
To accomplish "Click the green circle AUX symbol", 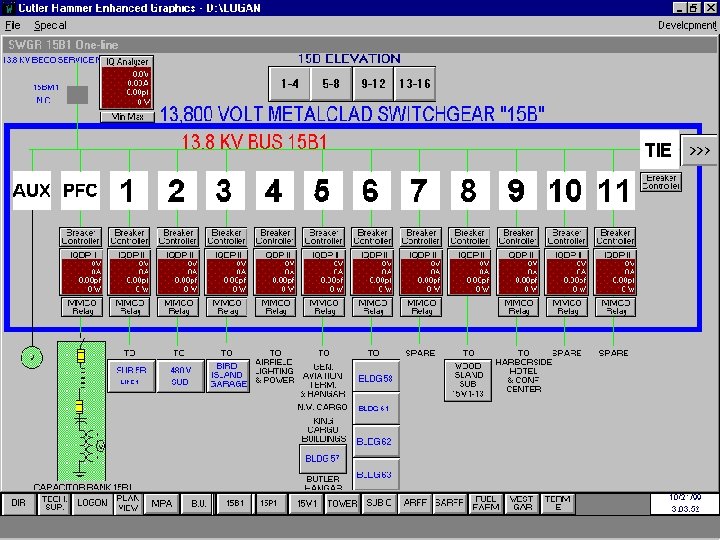I will tap(32, 357).
